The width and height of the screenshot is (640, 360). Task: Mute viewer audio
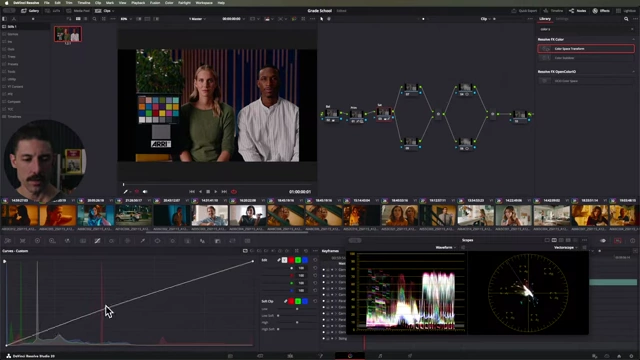(145, 191)
